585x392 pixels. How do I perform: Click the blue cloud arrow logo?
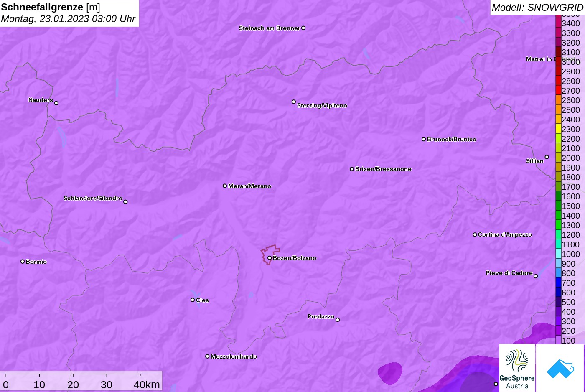click(x=560, y=368)
